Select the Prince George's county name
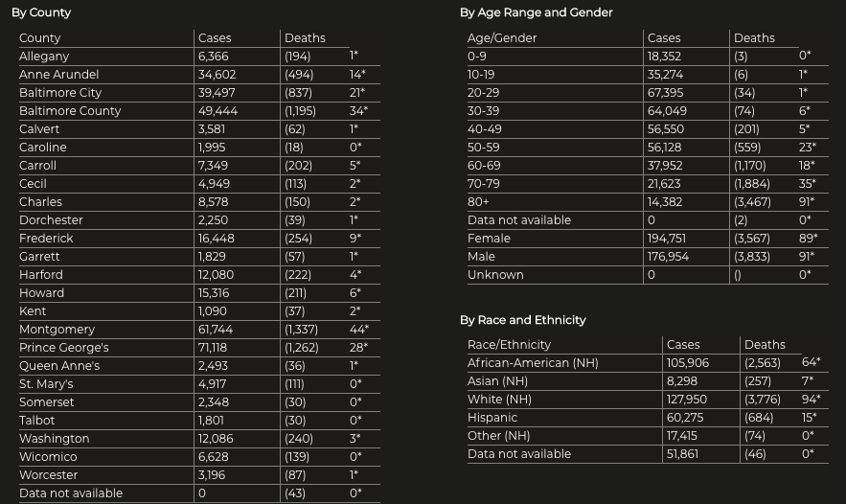This screenshot has height=504, width=846. pyautogui.click(x=63, y=348)
